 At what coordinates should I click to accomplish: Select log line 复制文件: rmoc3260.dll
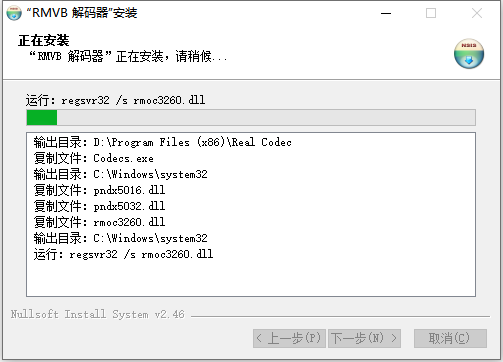pos(99,222)
